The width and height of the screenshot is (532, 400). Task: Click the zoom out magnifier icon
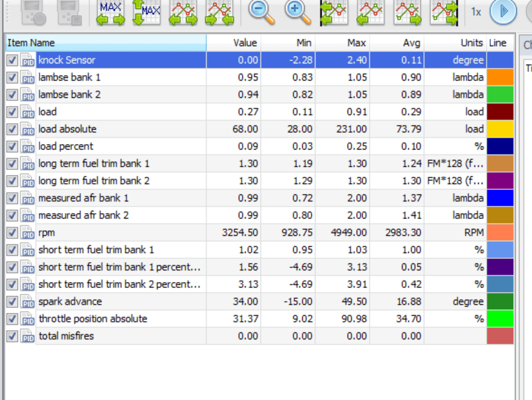point(261,13)
